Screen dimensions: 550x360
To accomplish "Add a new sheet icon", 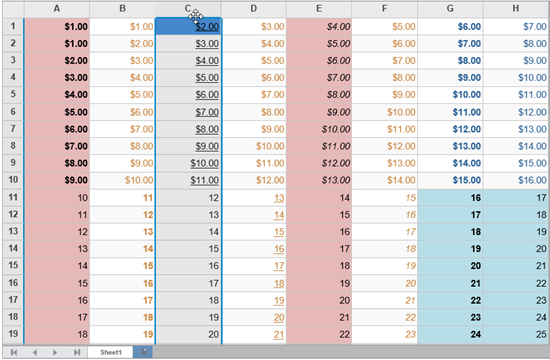I will (x=143, y=352).
